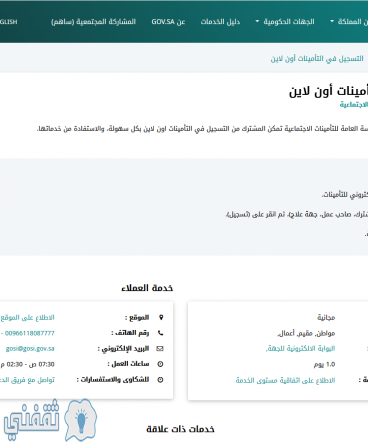The width and height of the screenshot is (368, 445).
Task: Click the location pin icon beside الموقع
Action: coord(161,317)
